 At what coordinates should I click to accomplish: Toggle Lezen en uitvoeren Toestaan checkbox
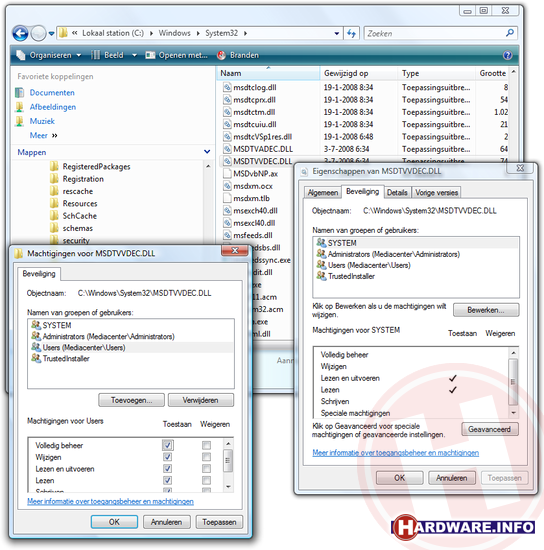(168, 469)
